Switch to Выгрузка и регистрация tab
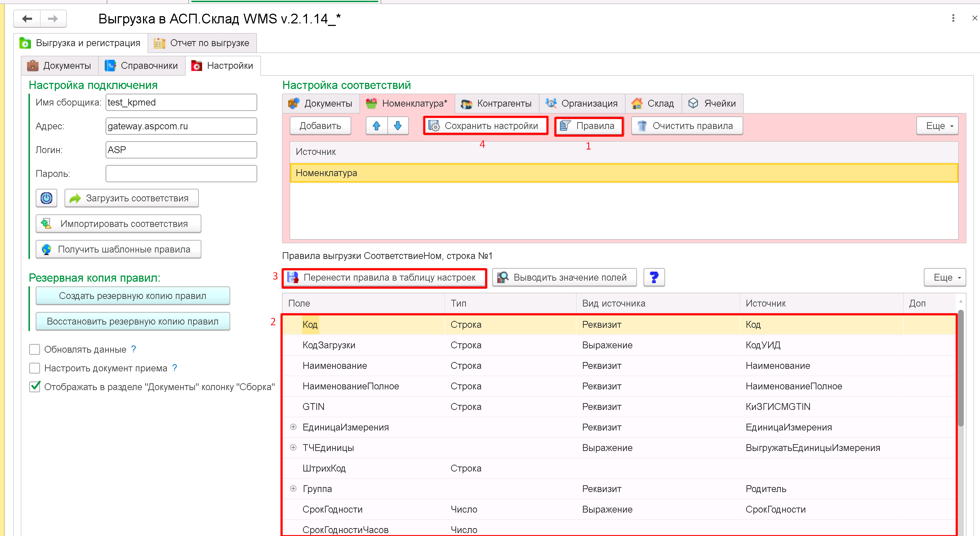The height and width of the screenshot is (536, 980). click(81, 43)
